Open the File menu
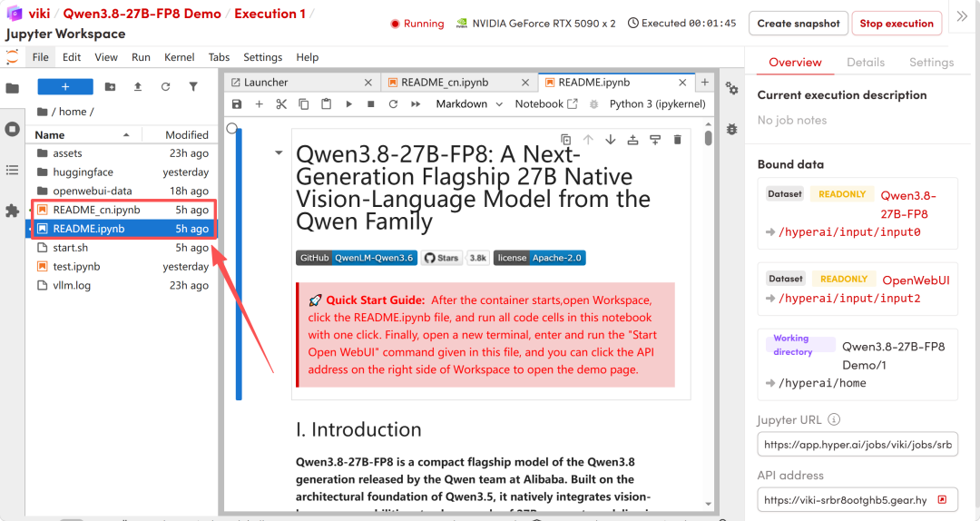Screen dimensions: 980x521 point(40,57)
